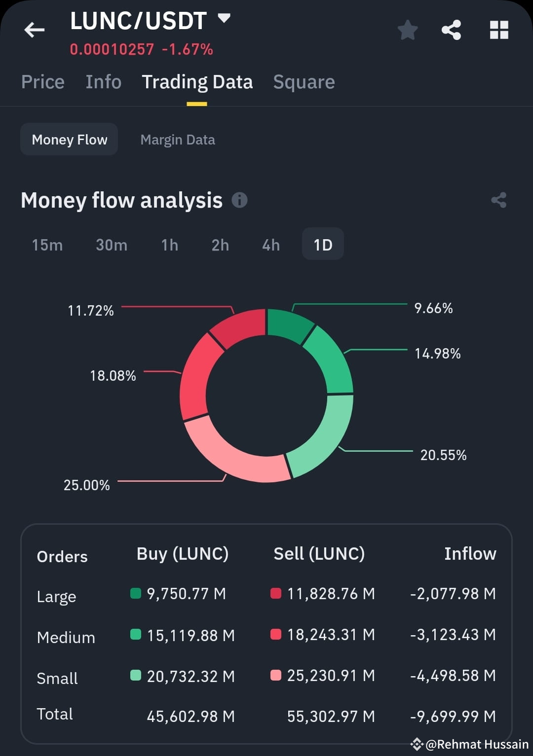Switch to the Price tab
This screenshot has width=533, height=756.
[42, 82]
